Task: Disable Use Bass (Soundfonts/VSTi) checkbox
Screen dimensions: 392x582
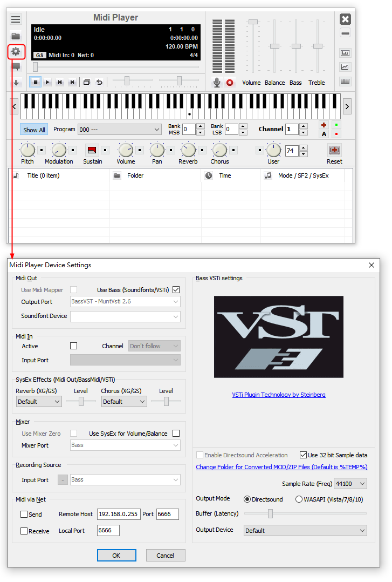Action: pos(176,289)
